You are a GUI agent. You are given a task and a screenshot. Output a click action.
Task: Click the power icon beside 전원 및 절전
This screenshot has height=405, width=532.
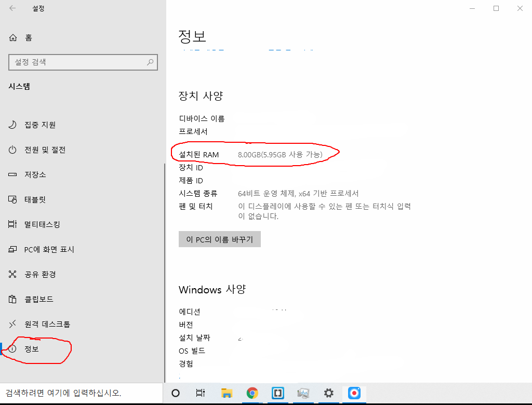click(x=12, y=150)
